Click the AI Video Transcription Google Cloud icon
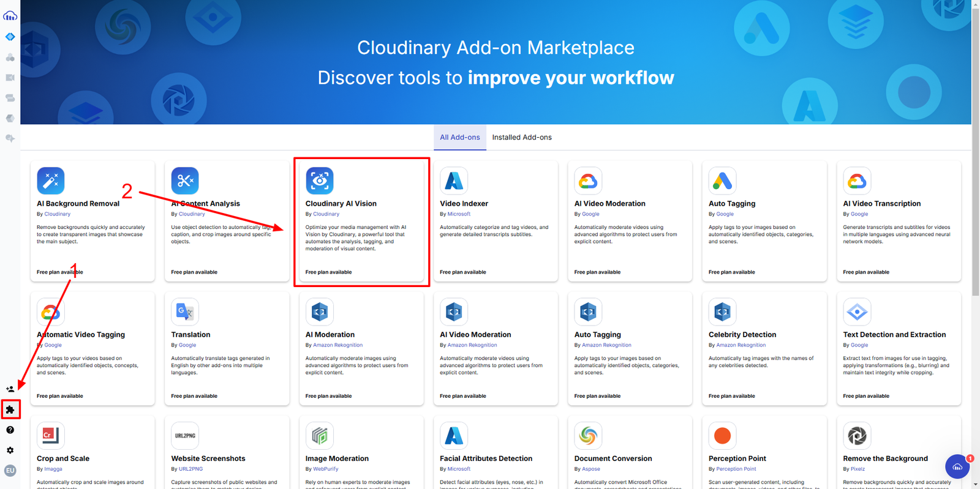This screenshot has width=980, height=489. 857,181
